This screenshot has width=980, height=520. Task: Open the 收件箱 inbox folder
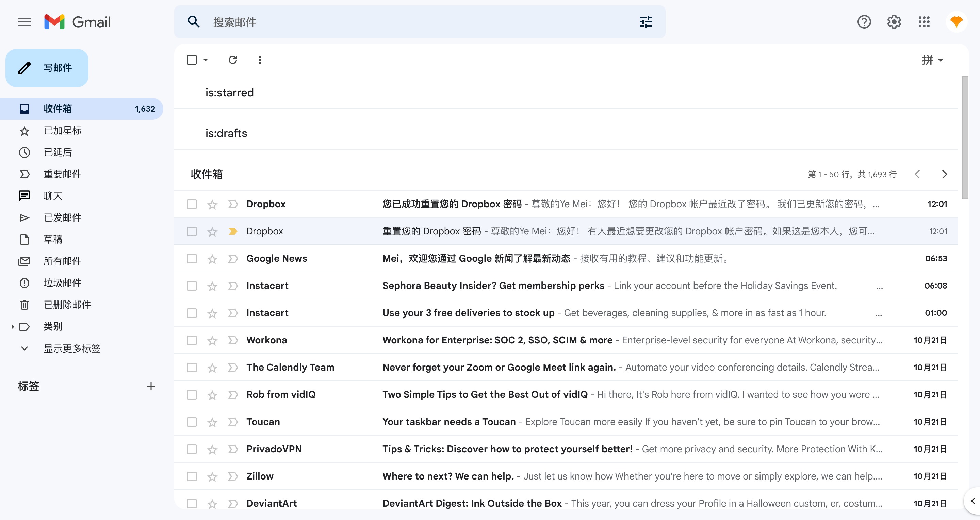[81, 109]
